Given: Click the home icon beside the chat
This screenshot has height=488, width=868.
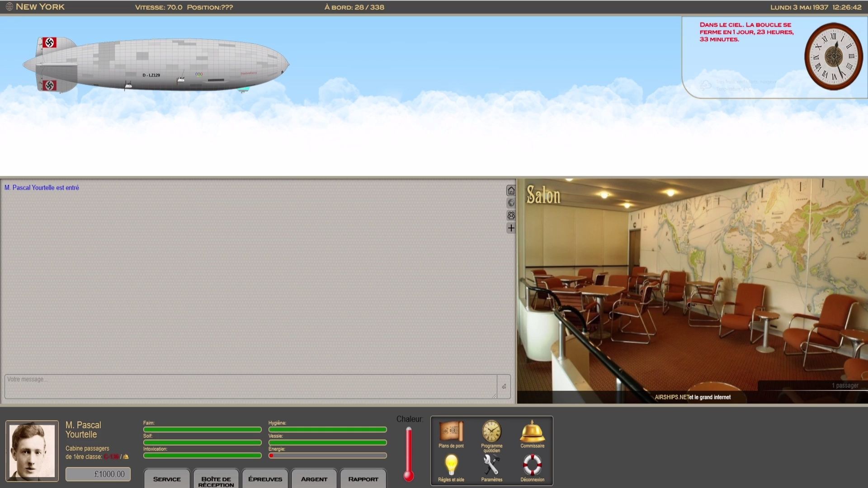Looking at the screenshot, I should [511, 191].
